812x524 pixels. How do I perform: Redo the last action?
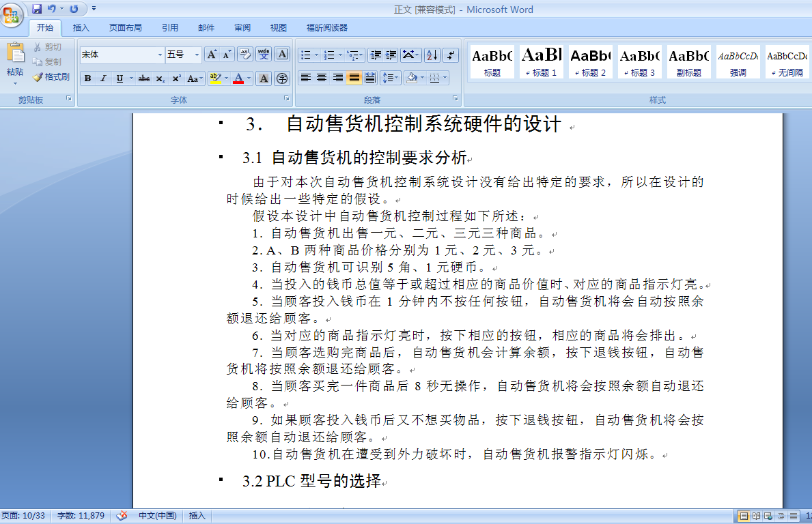click(x=74, y=8)
